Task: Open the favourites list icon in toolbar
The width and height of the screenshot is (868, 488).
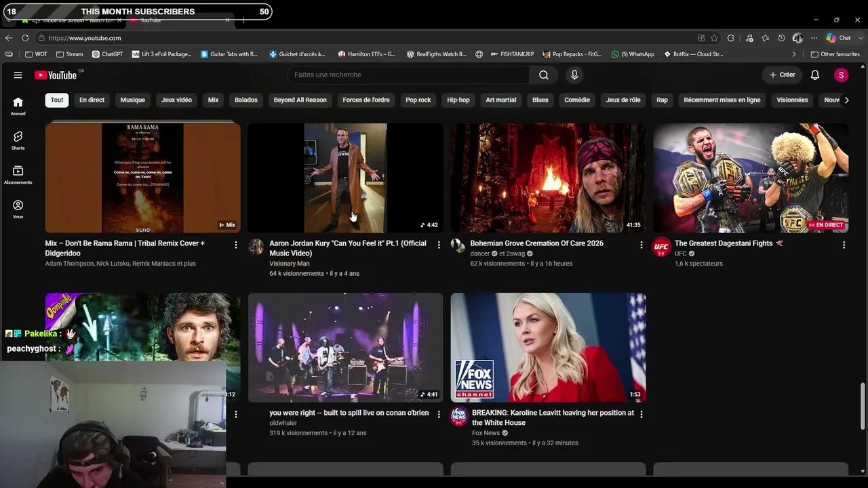Action: 765,38
